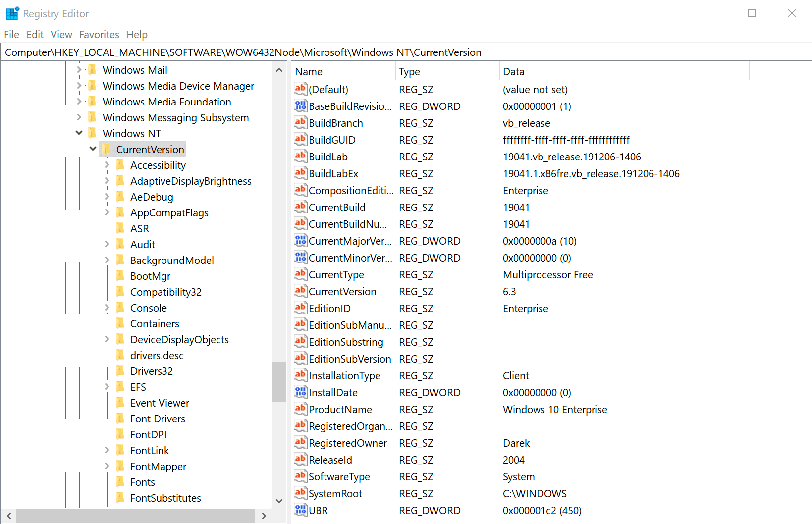Click the DWORD icon beside InstallDate
This screenshot has width=812, height=524.
(x=300, y=392)
